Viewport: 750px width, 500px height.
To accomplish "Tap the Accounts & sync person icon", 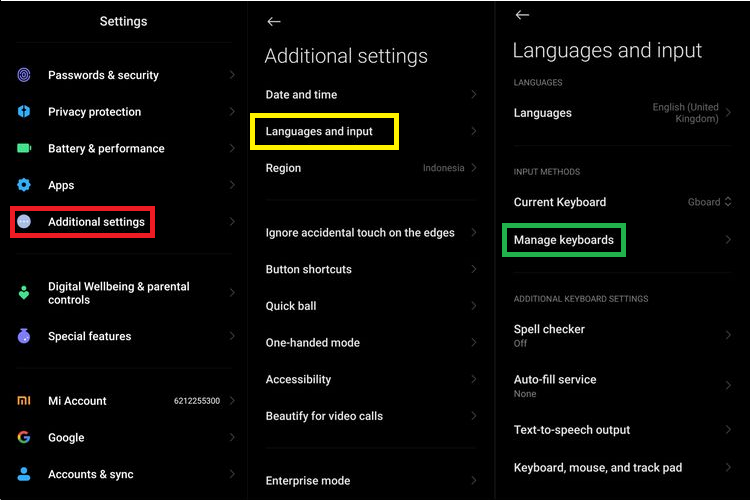I will click(24, 474).
